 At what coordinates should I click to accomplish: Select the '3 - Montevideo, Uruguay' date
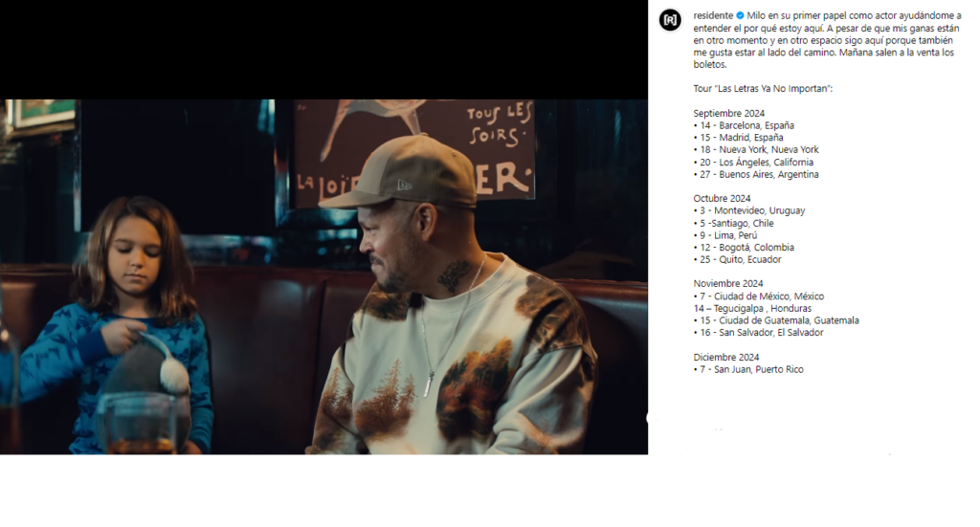click(749, 210)
